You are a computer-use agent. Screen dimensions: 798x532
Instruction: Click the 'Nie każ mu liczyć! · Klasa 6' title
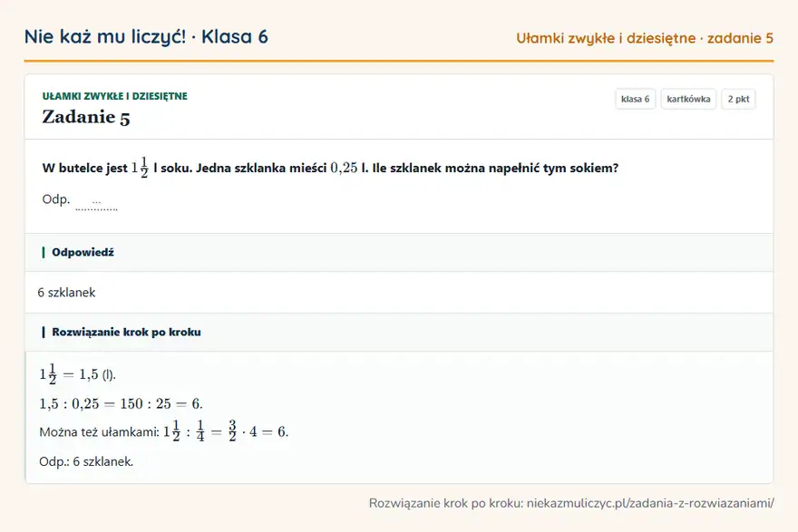click(146, 36)
